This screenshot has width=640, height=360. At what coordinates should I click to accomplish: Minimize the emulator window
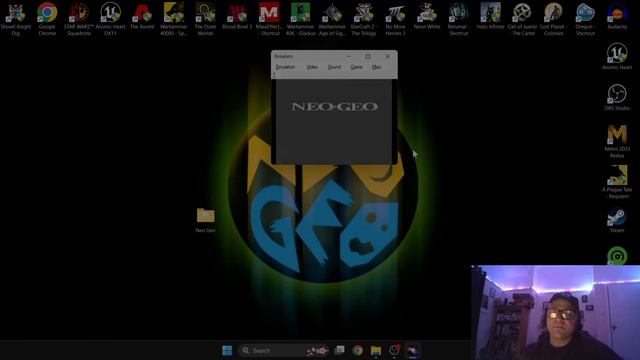pos(349,56)
